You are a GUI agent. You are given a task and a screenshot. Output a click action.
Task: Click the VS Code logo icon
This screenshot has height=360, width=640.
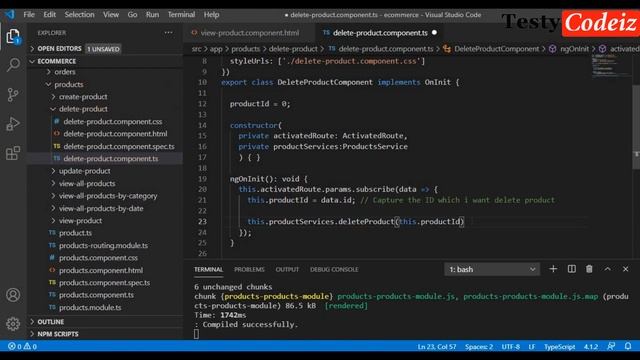(9, 15)
